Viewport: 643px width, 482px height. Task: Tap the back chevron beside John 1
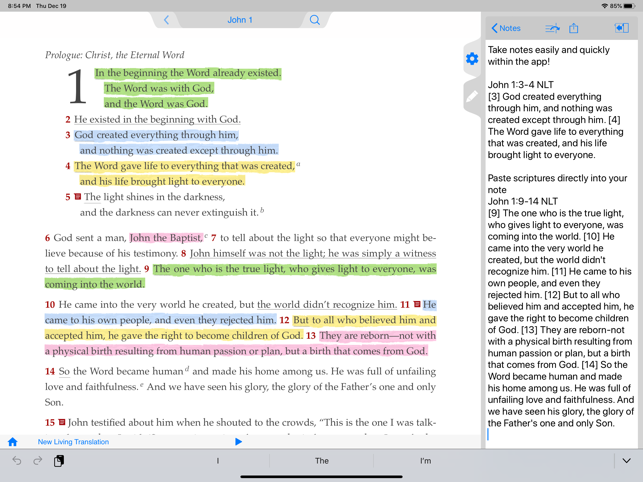click(167, 20)
